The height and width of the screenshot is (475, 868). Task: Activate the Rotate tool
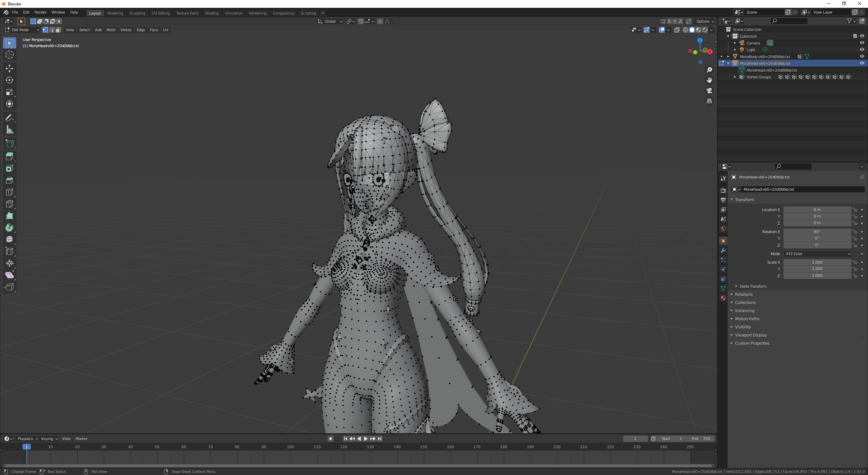click(x=9, y=80)
